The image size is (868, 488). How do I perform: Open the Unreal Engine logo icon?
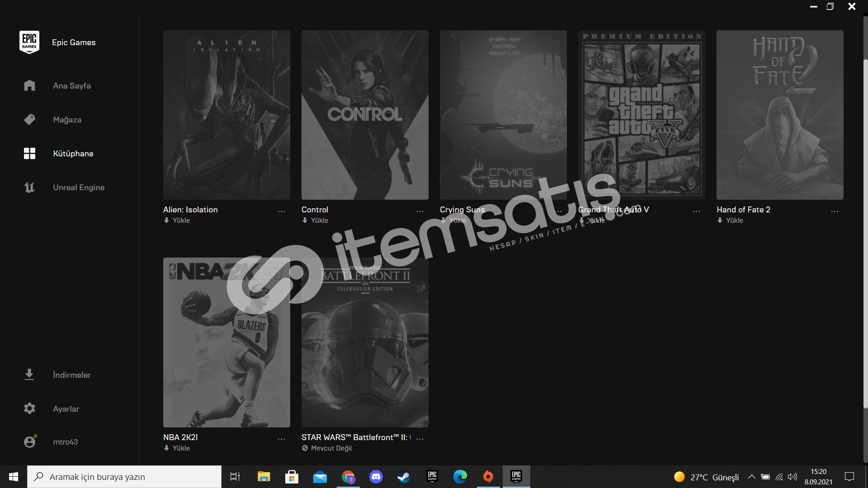(29, 187)
